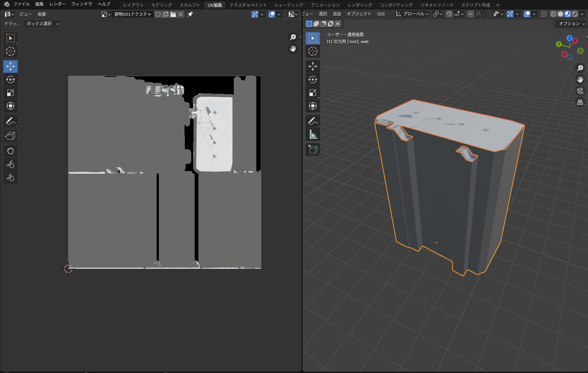Click the Annotate tool in the UV editor

click(x=11, y=121)
